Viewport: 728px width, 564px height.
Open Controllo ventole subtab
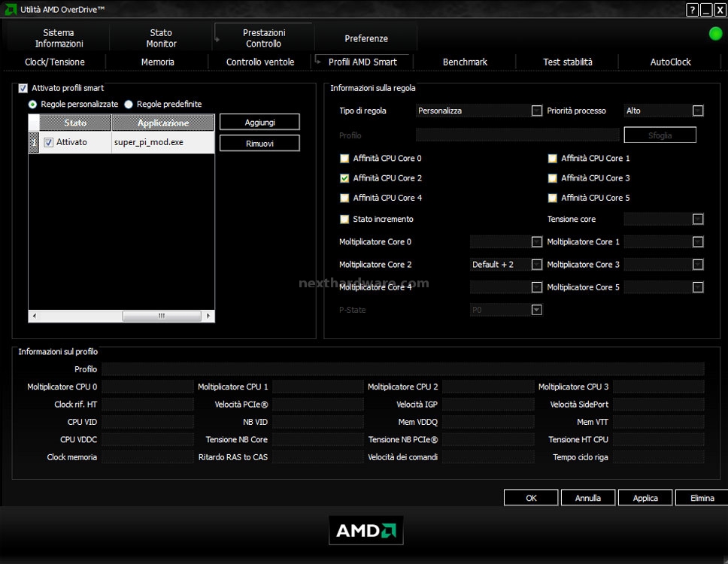coord(260,62)
